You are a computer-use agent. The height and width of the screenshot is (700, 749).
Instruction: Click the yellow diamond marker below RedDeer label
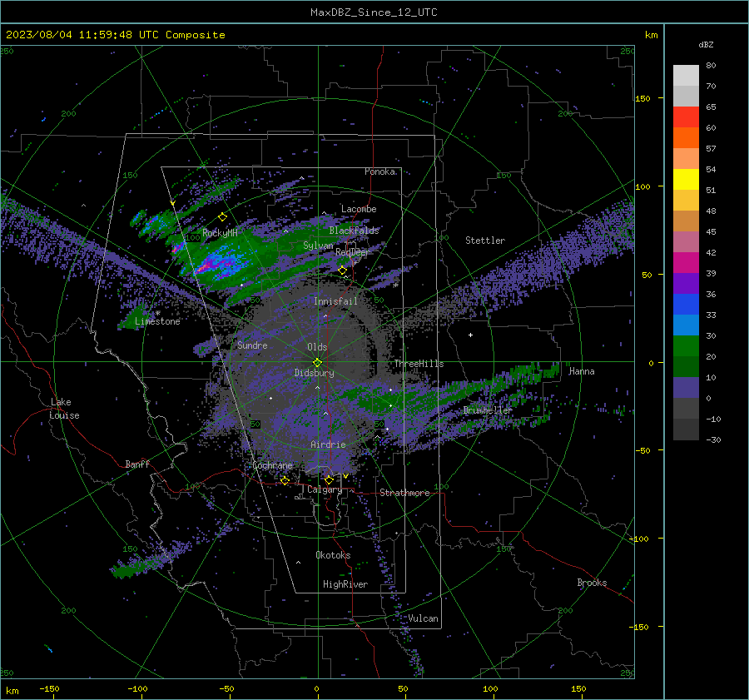point(342,271)
